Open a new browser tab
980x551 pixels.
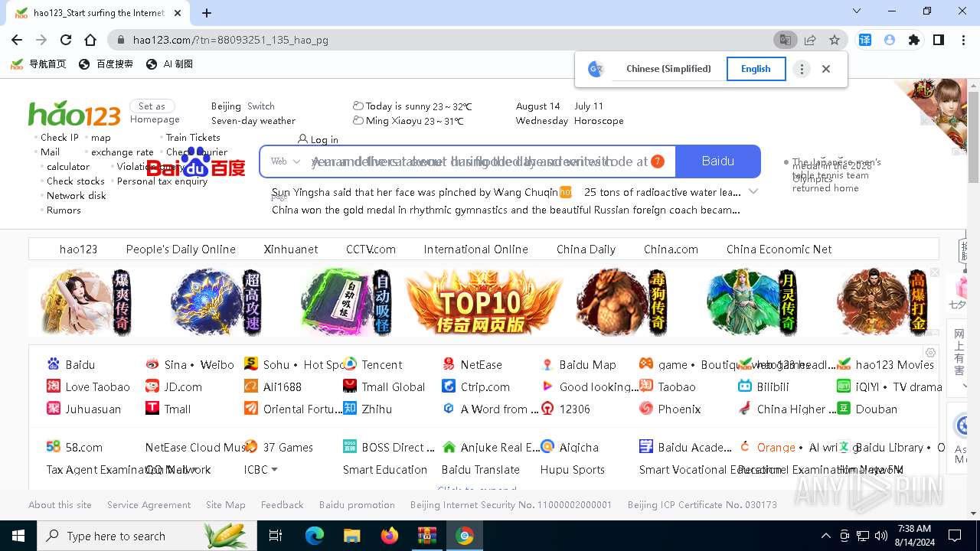207,13
